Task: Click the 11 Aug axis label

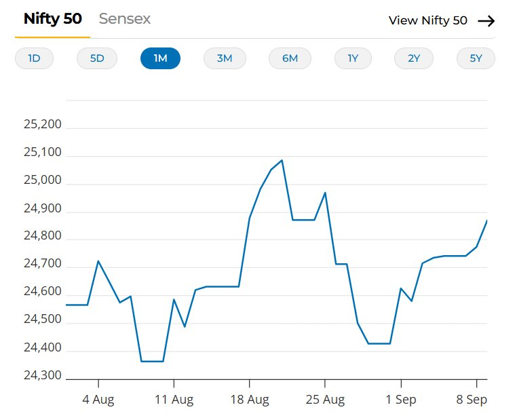Action: coord(174,400)
